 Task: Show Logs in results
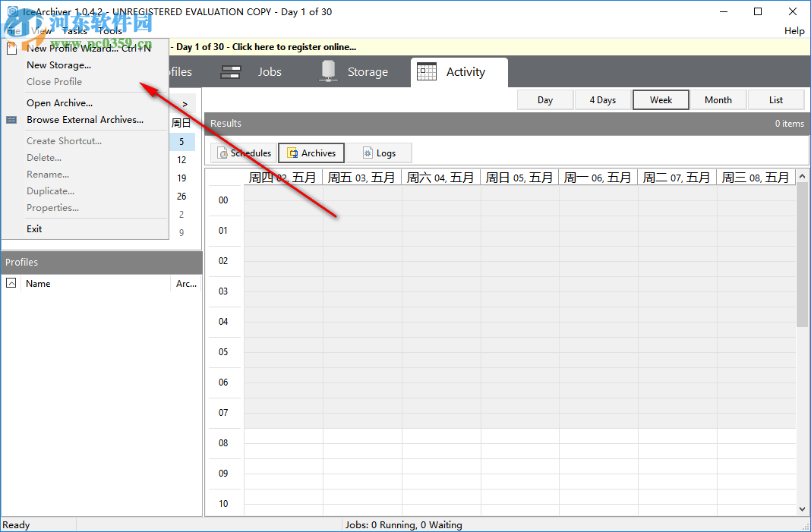coord(379,153)
